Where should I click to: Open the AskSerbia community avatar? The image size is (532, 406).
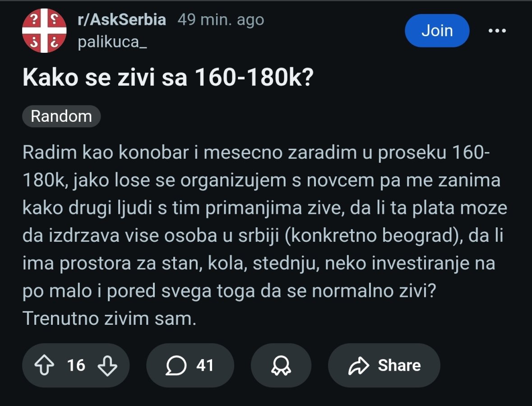point(44,31)
